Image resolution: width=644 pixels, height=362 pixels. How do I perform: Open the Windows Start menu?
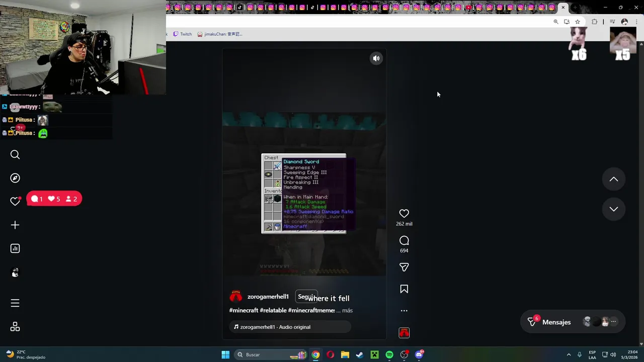pos(225,354)
